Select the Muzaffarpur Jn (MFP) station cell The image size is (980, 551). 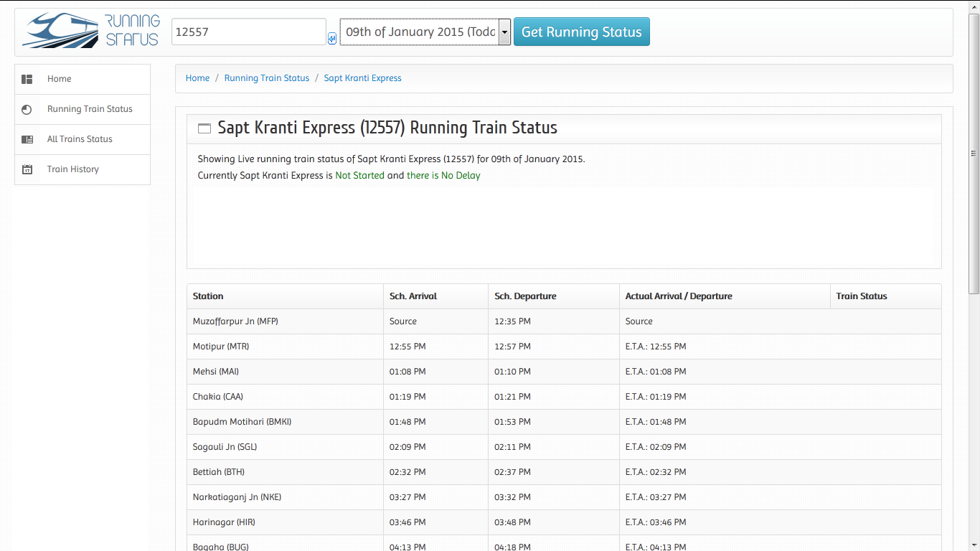tap(285, 321)
